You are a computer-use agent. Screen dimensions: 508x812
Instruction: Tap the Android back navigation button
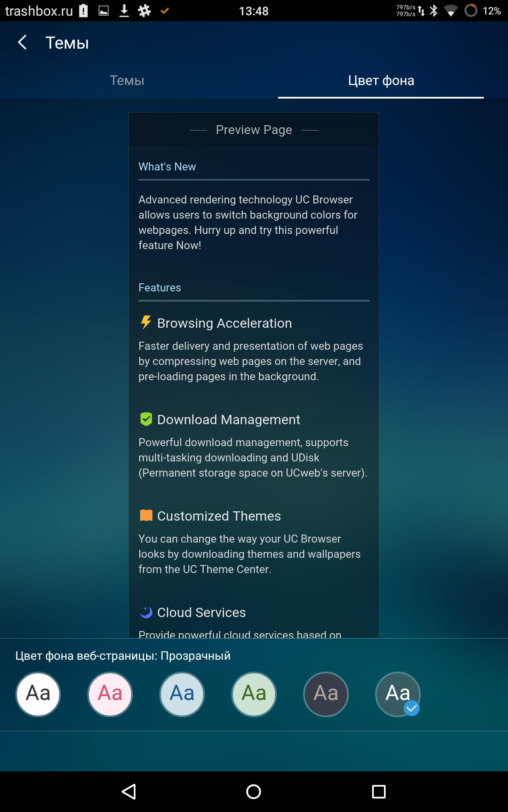[x=129, y=792]
